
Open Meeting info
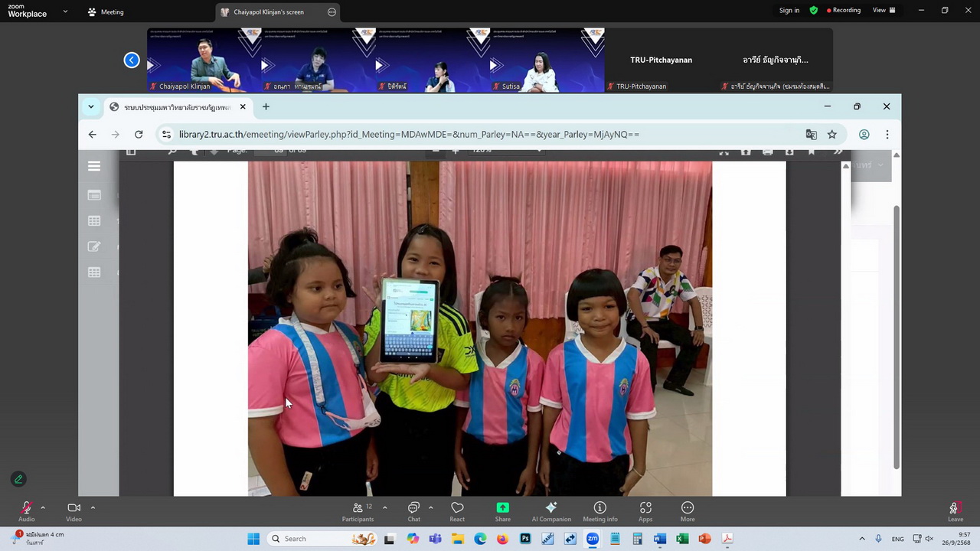[x=599, y=509]
